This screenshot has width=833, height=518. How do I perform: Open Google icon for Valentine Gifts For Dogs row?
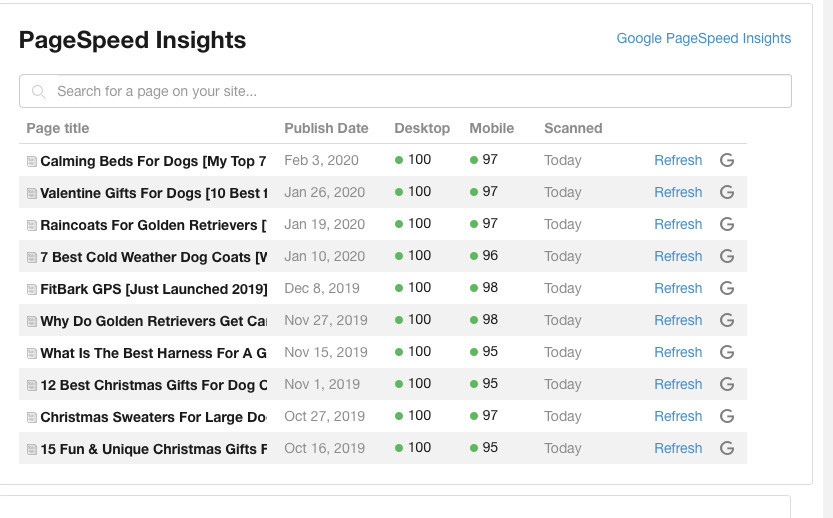pyautogui.click(x=727, y=192)
